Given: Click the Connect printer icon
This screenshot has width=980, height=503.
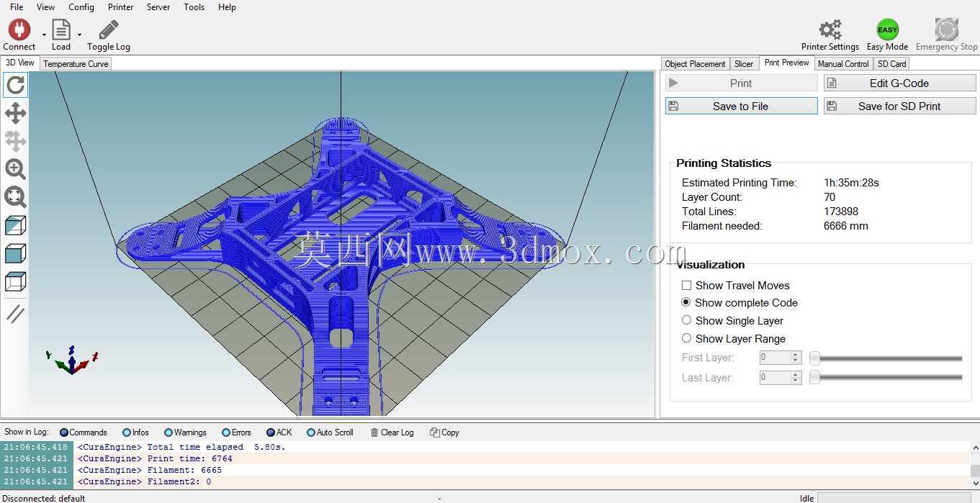Looking at the screenshot, I should point(19,30).
